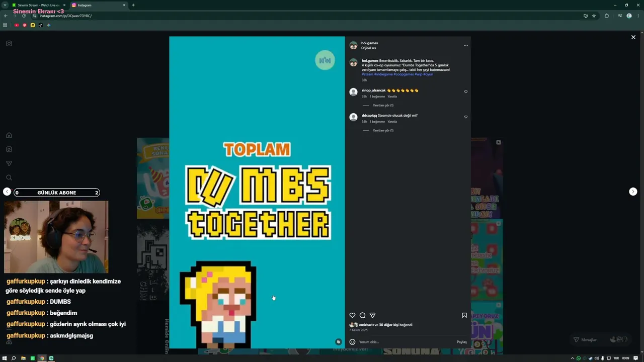Image resolution: width=644 pixels, height=362 pixels.
Task: Open the Chrome three-dot menu
Action: 638,16
